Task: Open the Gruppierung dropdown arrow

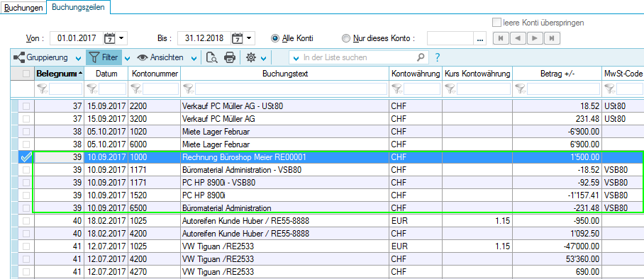Action: click(78, 58)
